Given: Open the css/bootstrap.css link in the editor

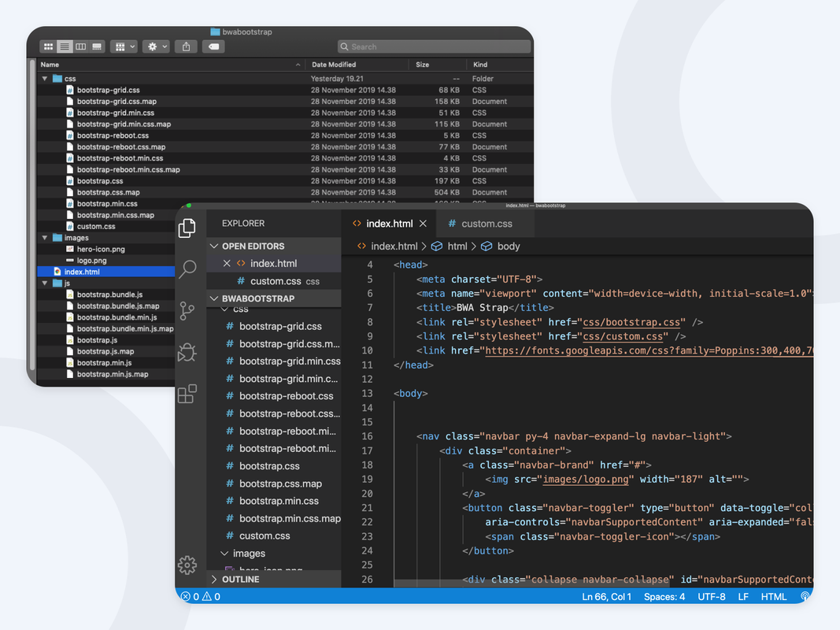Looking at the screenshot, I should point(631,322).
